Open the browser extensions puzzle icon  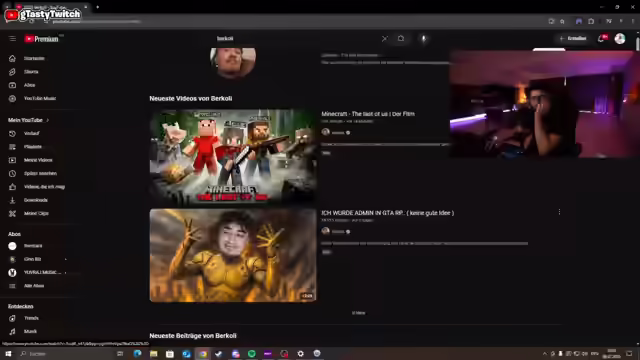tap(591, 21)
